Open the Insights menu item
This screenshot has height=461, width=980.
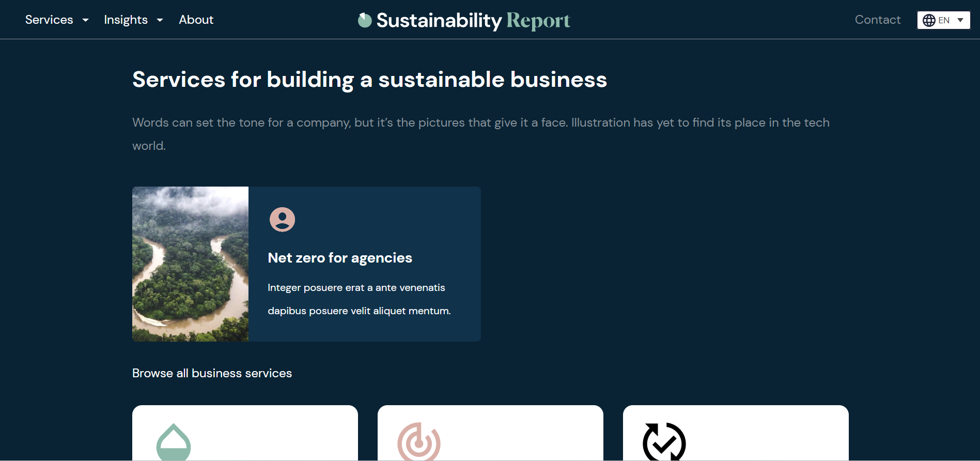126,20
